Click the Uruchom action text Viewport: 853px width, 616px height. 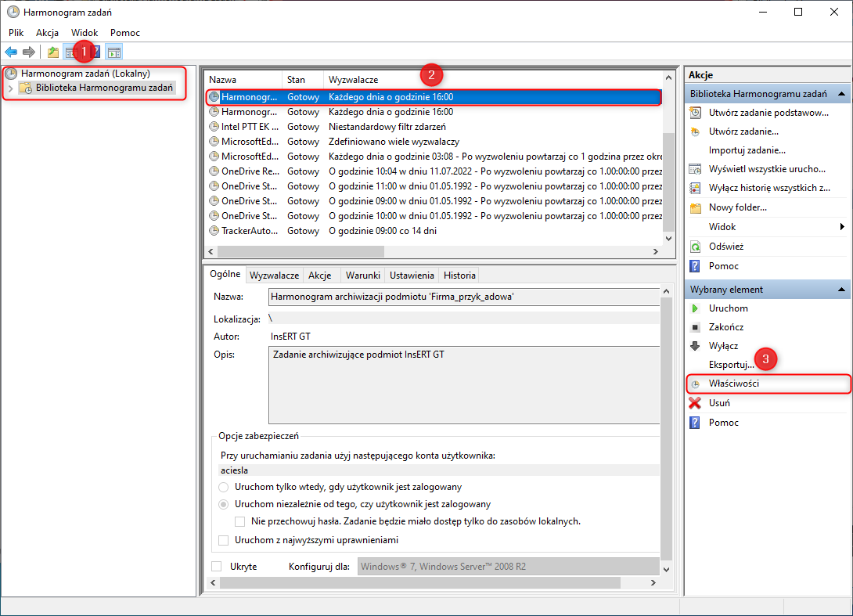728,308
